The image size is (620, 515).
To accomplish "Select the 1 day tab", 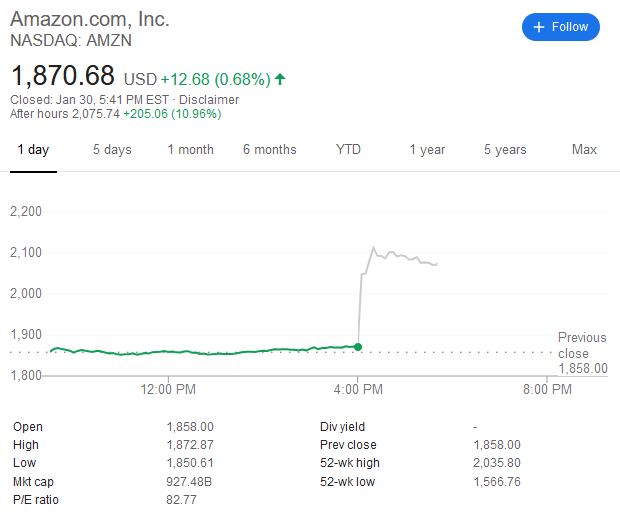I will (x=33, y=150).
